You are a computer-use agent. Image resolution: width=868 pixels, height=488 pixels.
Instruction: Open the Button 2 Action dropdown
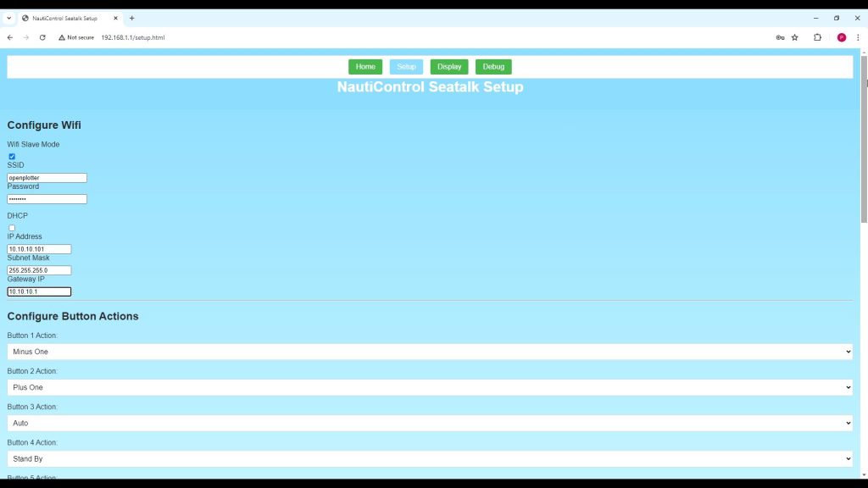[x=430, y=387]
